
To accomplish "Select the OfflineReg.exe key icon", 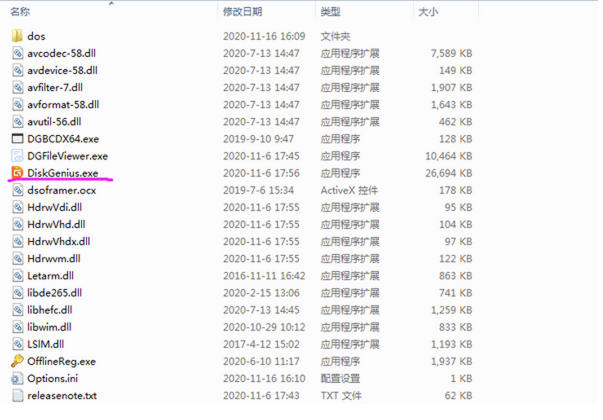I will tap(17, 361).
